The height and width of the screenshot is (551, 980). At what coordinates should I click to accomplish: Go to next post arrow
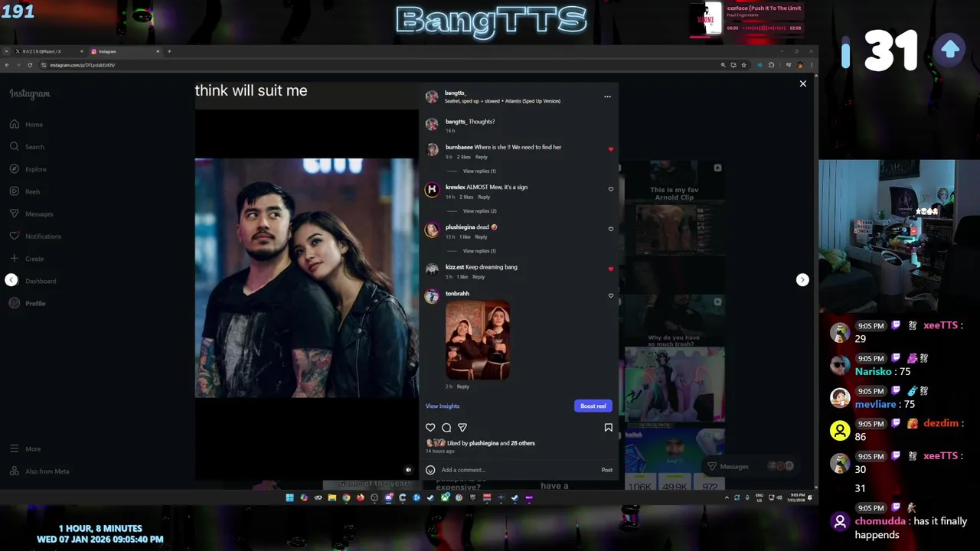click(x=802, y=280)
